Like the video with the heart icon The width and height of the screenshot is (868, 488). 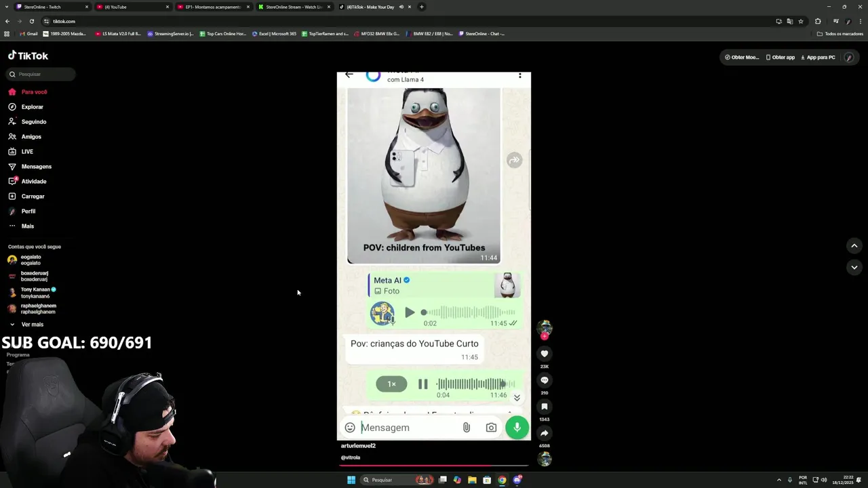pos(544,354)
